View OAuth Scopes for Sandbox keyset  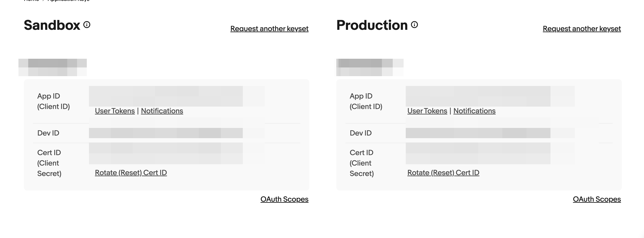pos(284,199)
